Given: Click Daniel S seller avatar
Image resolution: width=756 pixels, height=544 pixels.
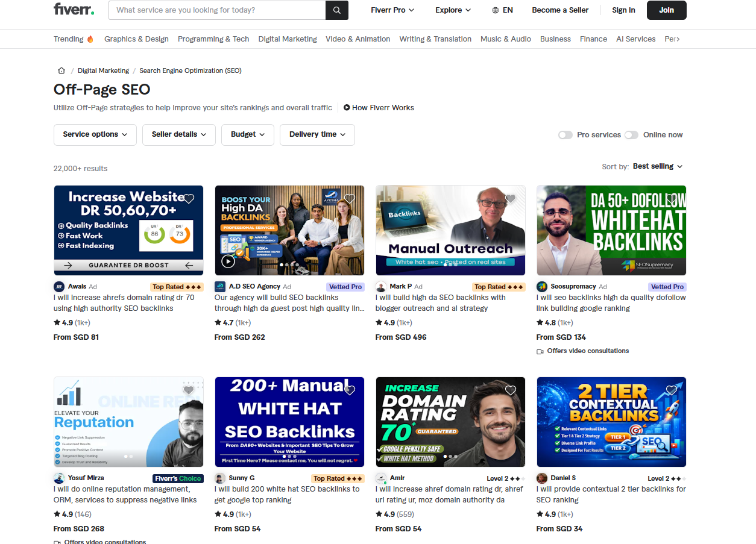Looking at the screenshot, I should click(x=542, y=478).
